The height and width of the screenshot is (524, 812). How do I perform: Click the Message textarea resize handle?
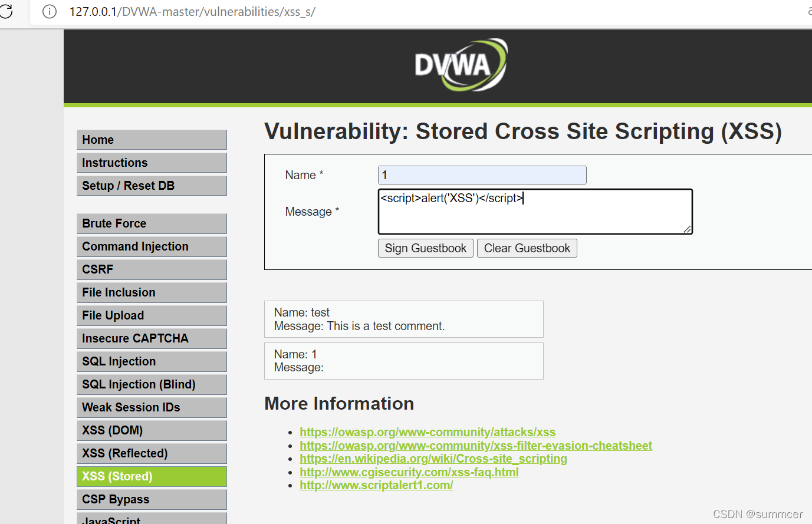[687, 229]
